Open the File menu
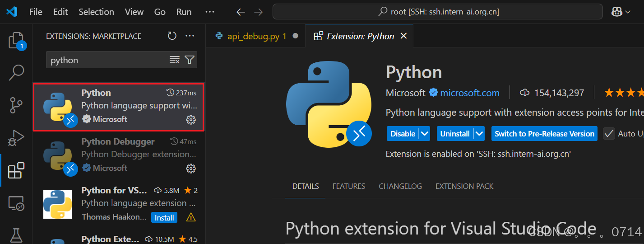The height and width of the screenshot is (244, 644). click(36, 12)
